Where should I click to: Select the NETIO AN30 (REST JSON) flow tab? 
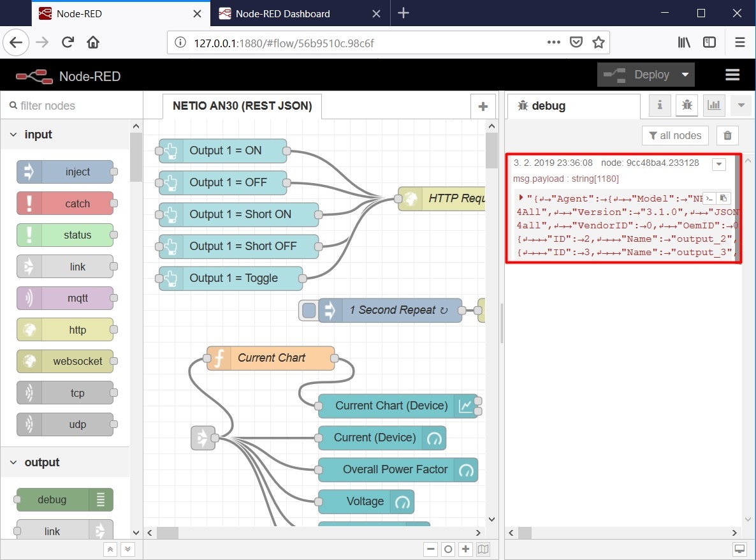pos(242,106)
